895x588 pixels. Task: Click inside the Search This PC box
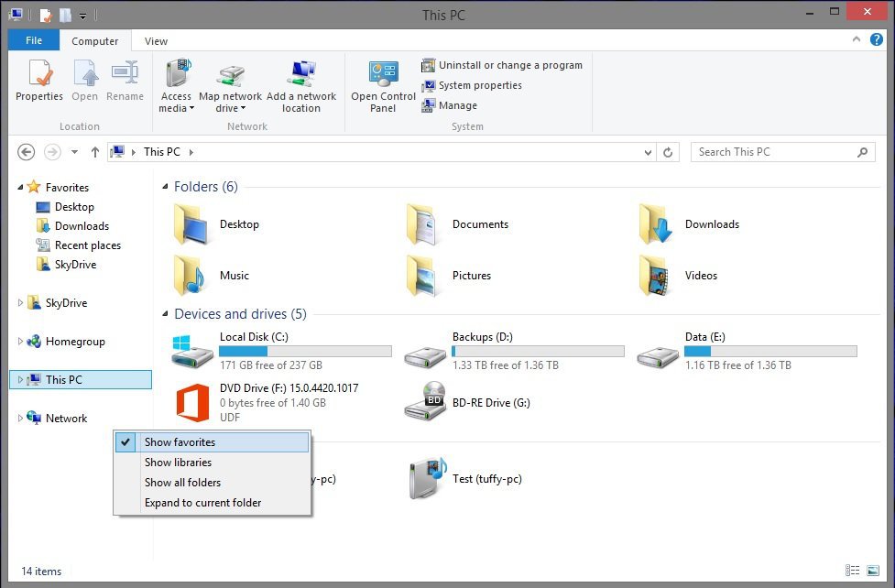pyautogui.click(x=774, y=152)
